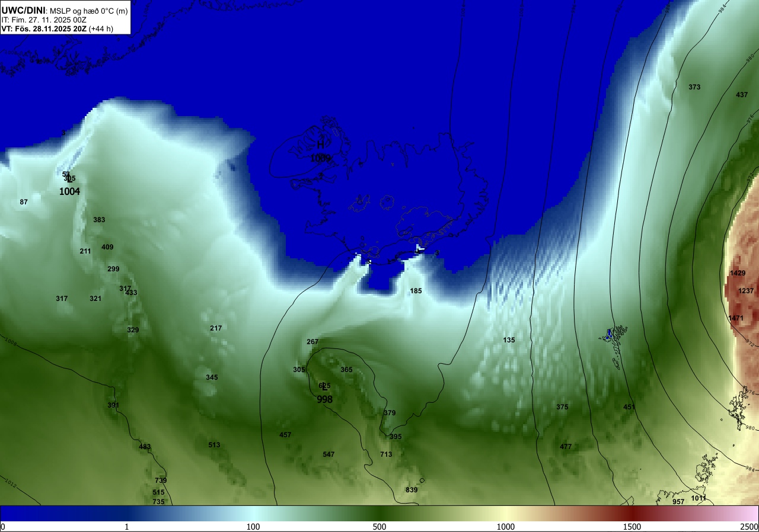Pick the pale cyan part of the colour bar
Viewport: 759px width, 532px height.
[x=253, y=514]
